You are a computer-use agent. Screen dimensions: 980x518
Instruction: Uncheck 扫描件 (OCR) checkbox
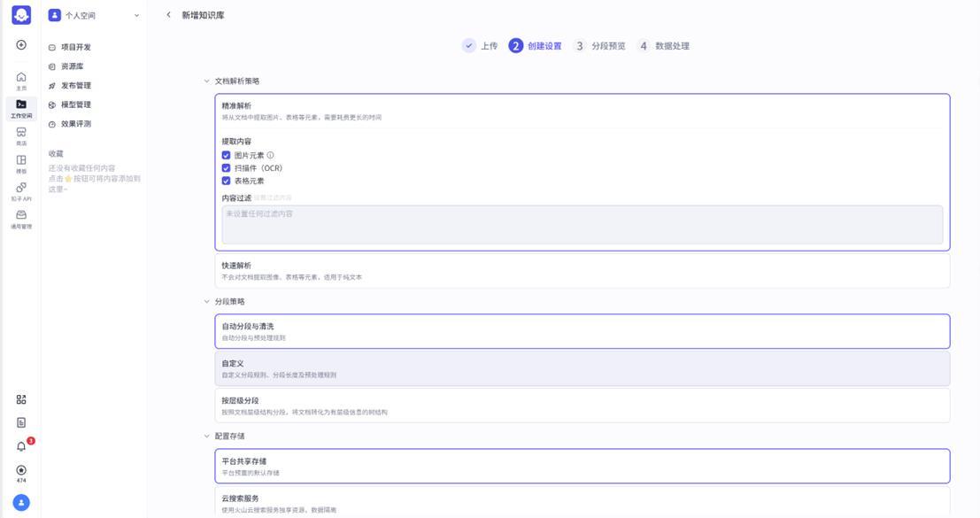tap(226, 167)
